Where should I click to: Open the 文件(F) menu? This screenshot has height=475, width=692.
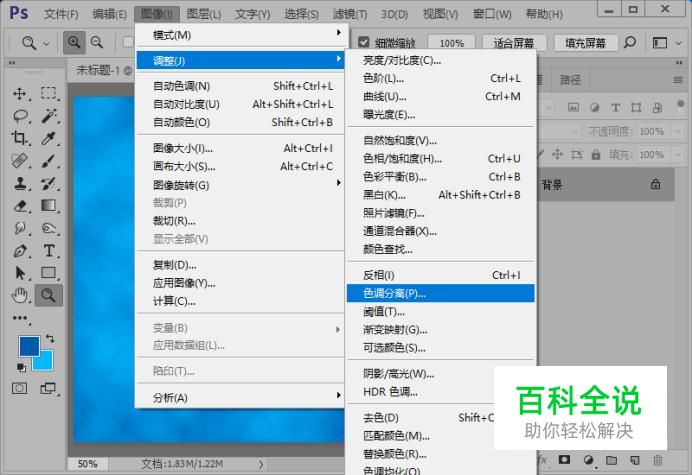[61, 14]
